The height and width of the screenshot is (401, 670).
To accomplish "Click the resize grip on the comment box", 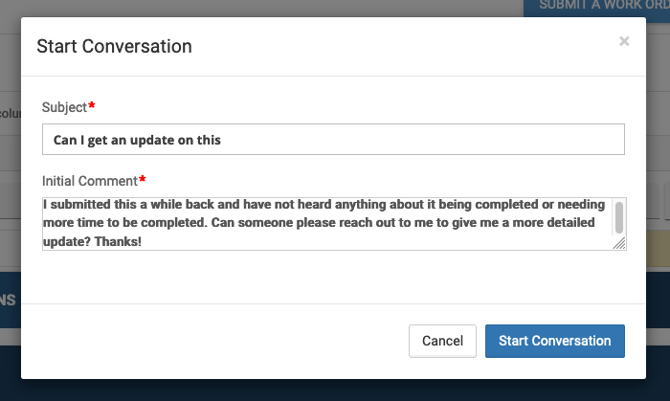I will tap(619, 243).
